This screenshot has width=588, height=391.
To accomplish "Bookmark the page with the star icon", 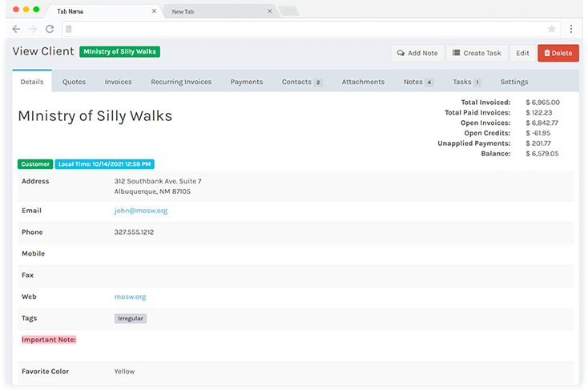I will coord(552,29).
